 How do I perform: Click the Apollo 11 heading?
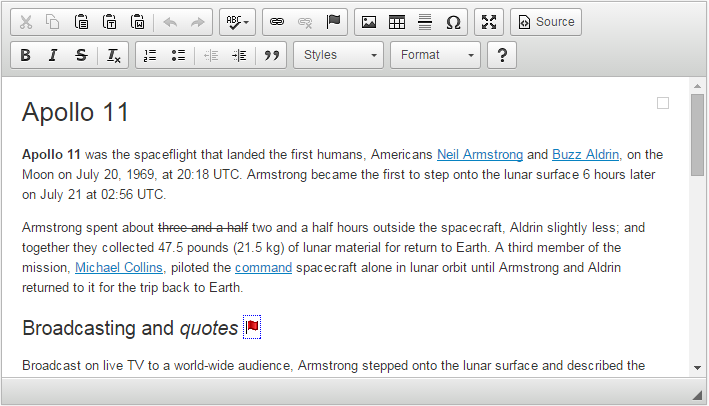76,112
